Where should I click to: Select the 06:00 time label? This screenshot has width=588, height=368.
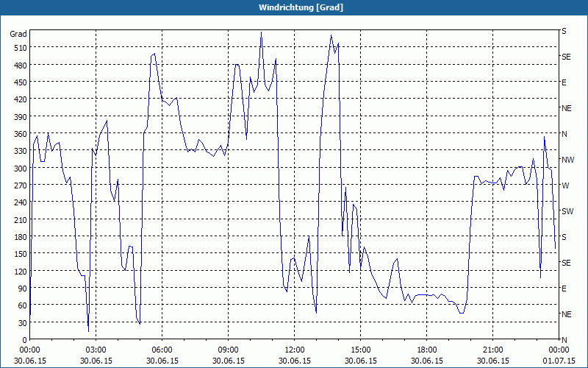coord(162,350)
